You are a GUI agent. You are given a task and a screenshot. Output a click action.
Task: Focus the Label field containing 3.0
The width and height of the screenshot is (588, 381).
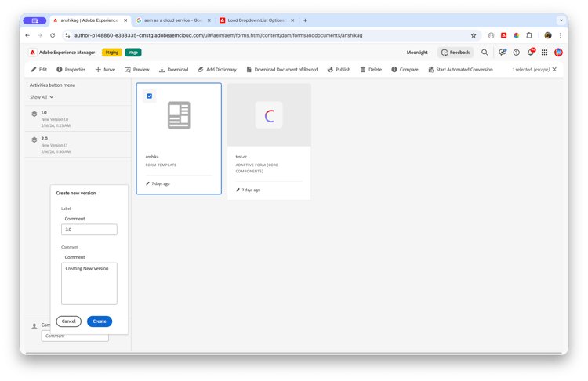coord(89,230)
